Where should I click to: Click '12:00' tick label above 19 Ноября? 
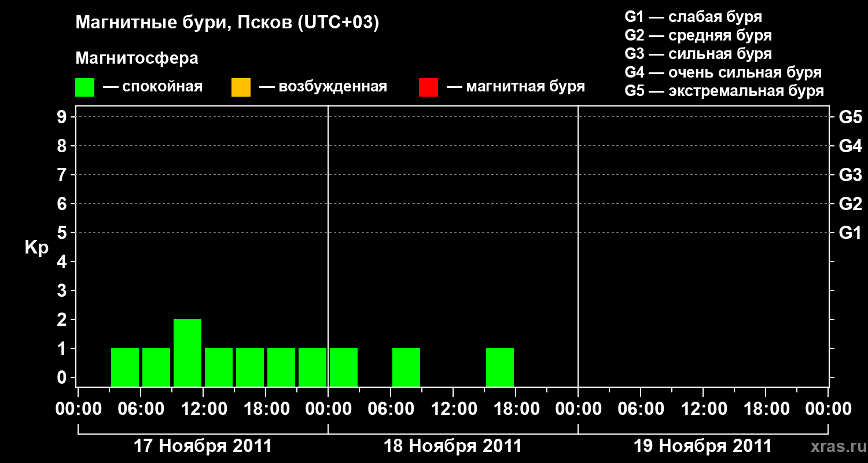703,409
